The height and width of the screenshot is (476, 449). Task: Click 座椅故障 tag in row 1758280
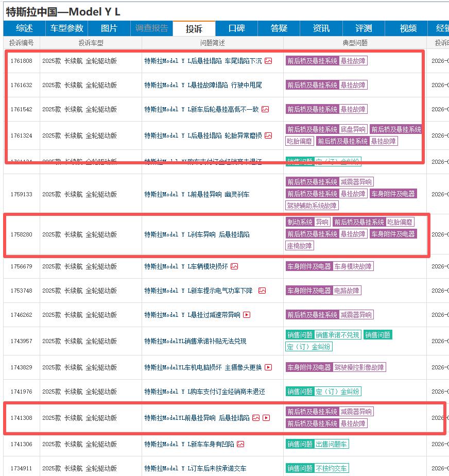click(300, 246)
